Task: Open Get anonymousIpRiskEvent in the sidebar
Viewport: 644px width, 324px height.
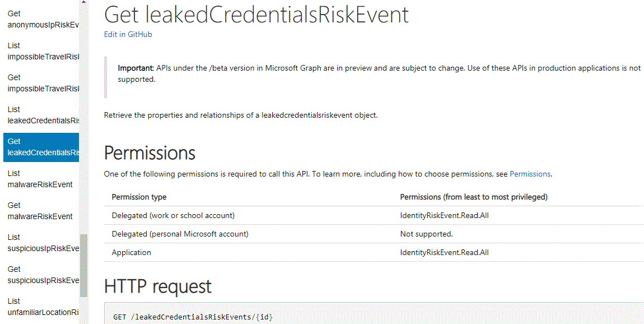Action: [42, 19]
